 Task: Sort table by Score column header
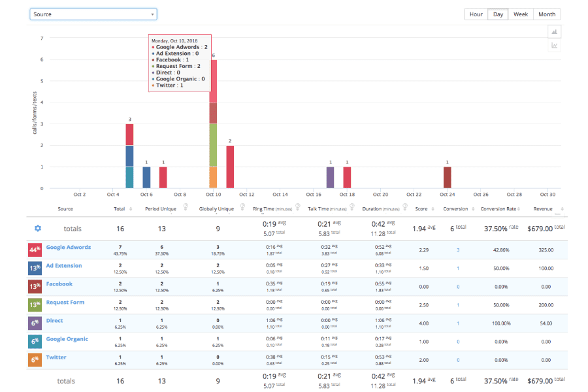421,209
